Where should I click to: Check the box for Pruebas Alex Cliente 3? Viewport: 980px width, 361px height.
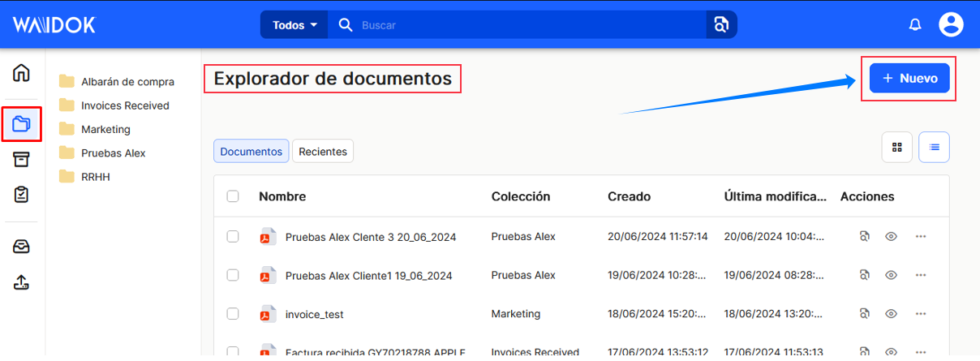coord(233,236)
